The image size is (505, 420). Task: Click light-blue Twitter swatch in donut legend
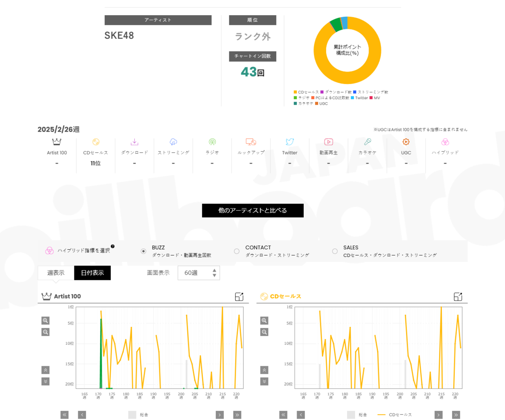(x=352, y=98)
